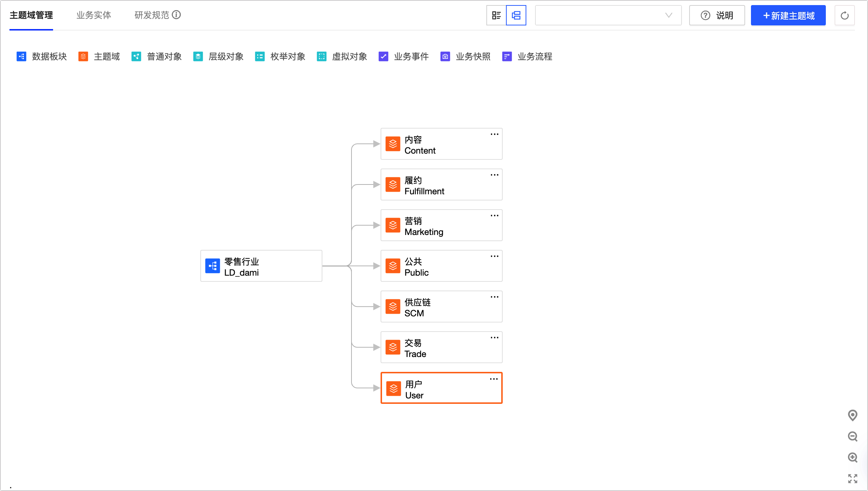Open the 说明 help button

point(717,16)
